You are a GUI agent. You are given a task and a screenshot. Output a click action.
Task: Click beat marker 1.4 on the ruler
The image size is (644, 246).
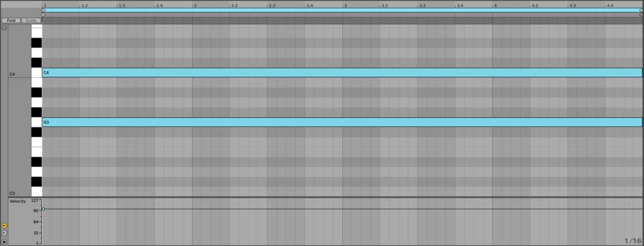click(159, 5)
